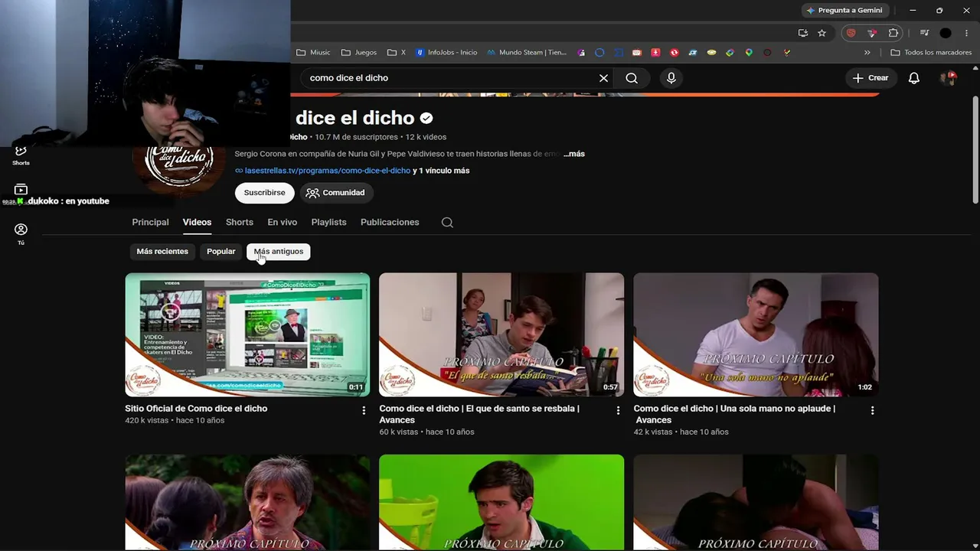Open the Tú section in the sidebar

21,234
